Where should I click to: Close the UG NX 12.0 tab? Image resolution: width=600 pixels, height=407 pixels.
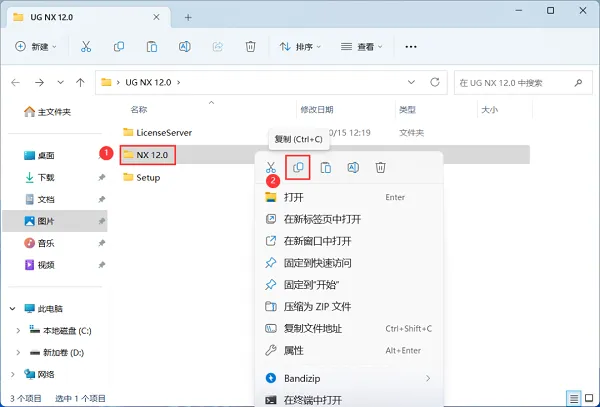coord(156,17)
